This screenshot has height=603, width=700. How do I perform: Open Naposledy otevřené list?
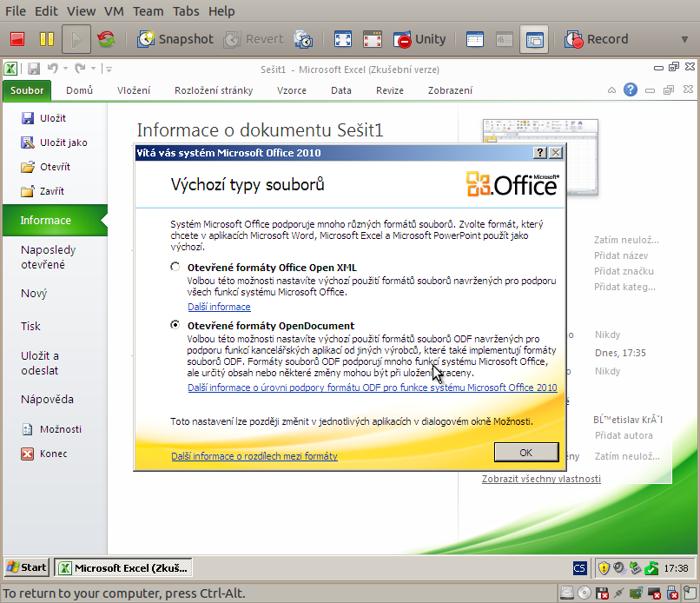[x=49, y=257]
